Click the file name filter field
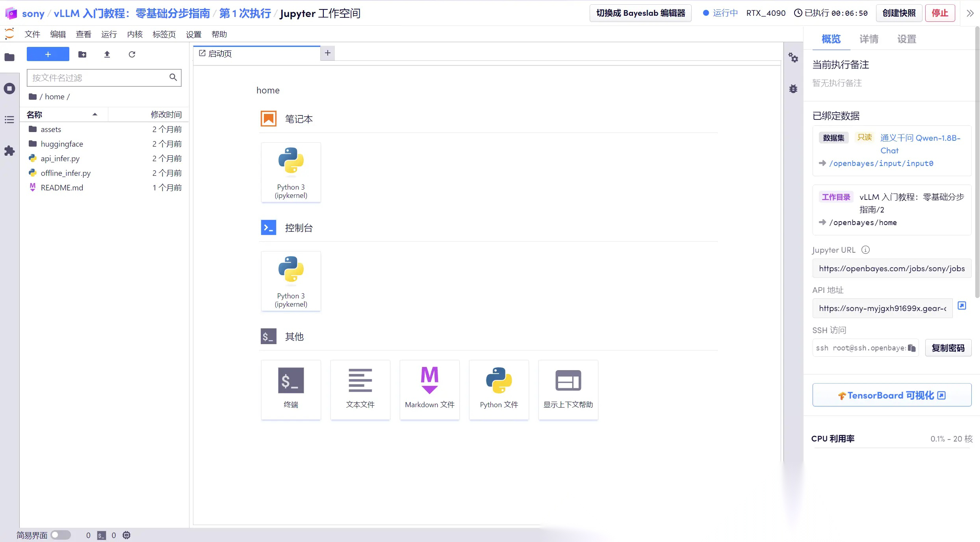 [x=98, y=78]
